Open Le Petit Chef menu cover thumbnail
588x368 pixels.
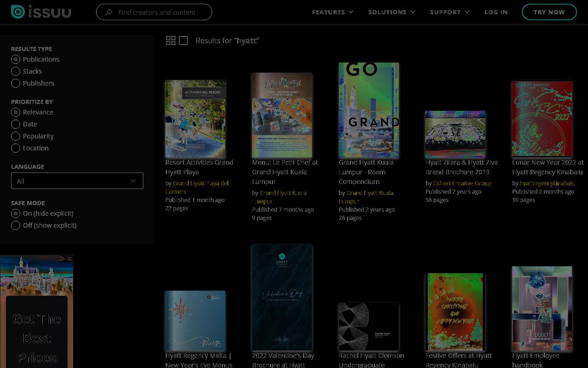(282, 115)
